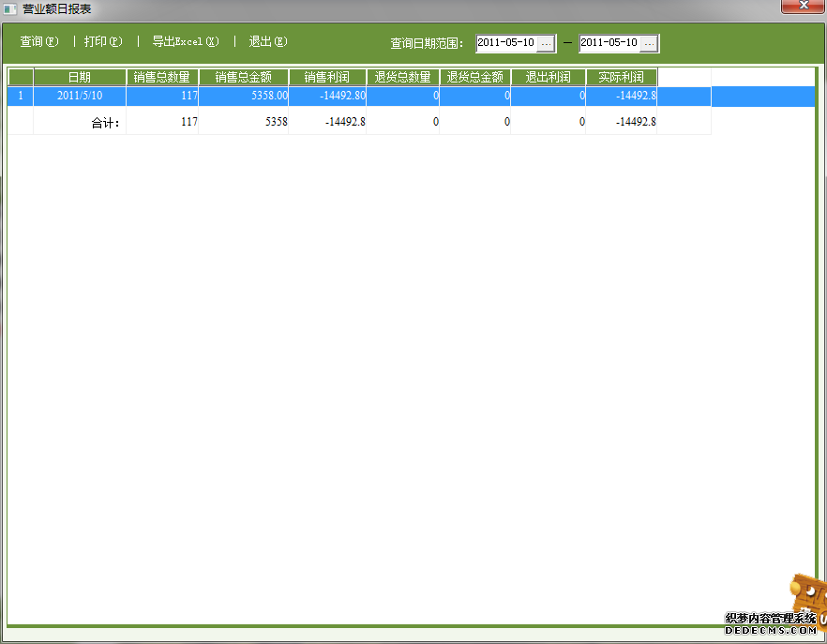Image resolution: width=827 pixels, height=644 pixels.
Task: Click the 查询 toolbar item
Action: pyautogui.click(x=39, y=42)
